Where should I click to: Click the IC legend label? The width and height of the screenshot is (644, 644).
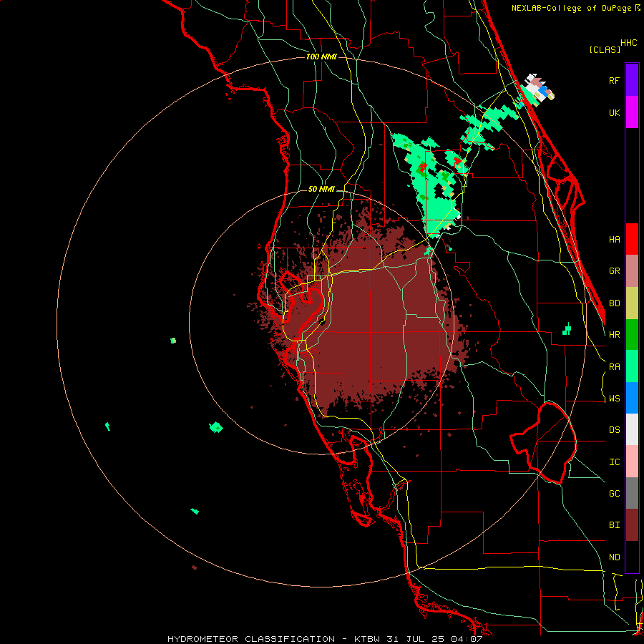614,462
